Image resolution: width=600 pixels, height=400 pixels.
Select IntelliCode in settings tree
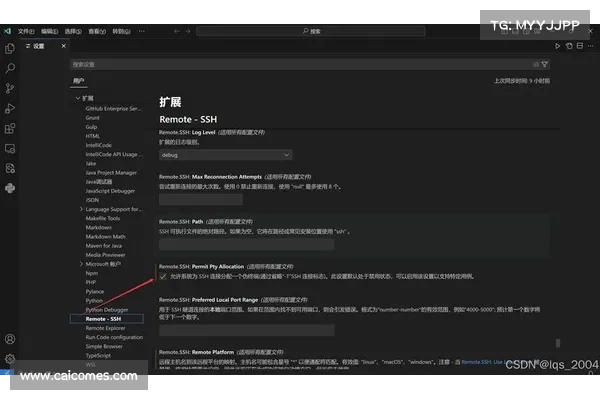pyautogui.click(x=99, y=145)
